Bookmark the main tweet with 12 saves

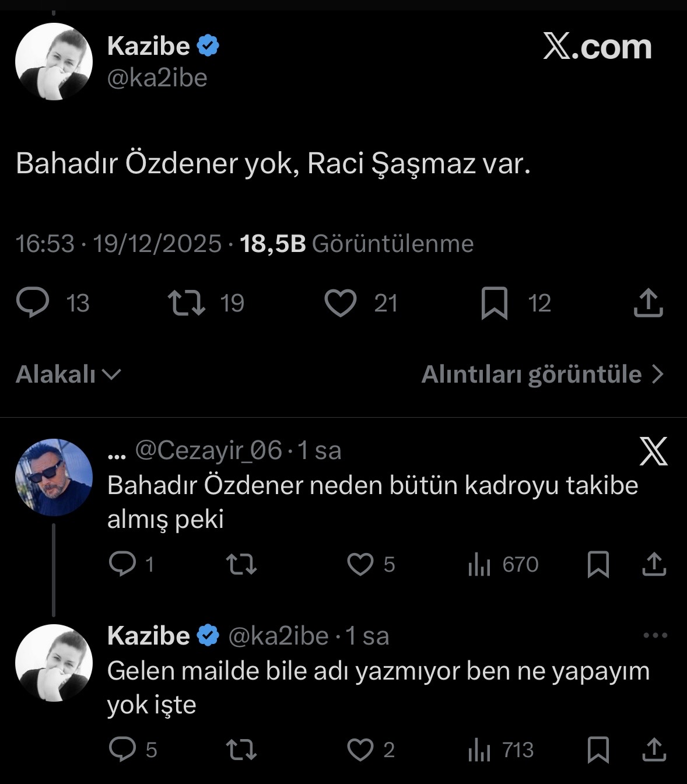[x=494, y=303]
